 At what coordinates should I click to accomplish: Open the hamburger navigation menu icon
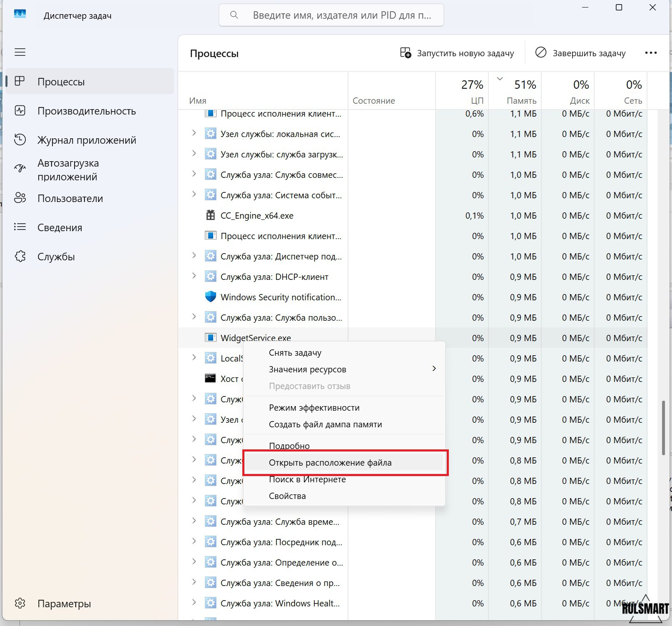click(20, 52)
